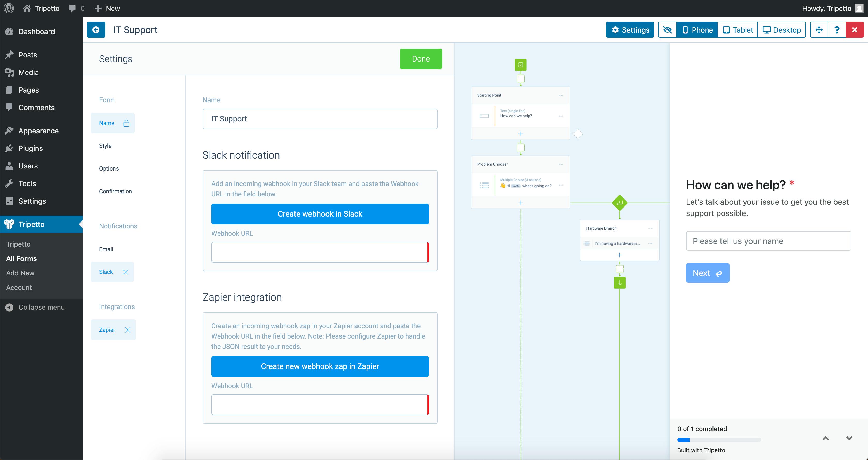Click the New content plus button
868x460 pixels.
(107, 8)
